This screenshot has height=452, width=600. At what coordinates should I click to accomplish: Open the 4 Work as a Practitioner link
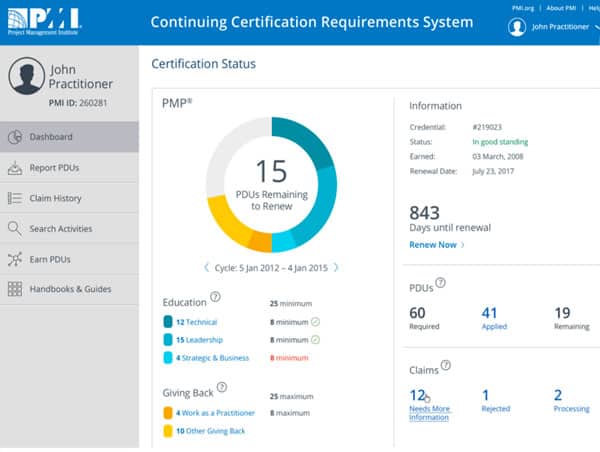pyautogui.click(x=215, y=413)
